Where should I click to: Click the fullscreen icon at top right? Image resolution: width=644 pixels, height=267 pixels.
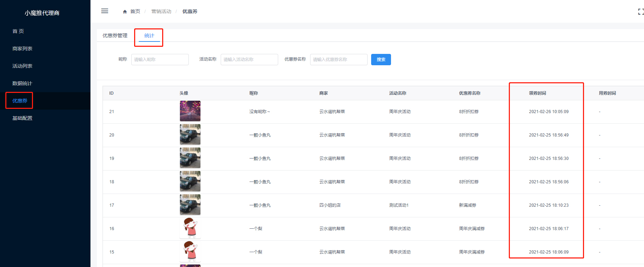click(x=640, y=12)
